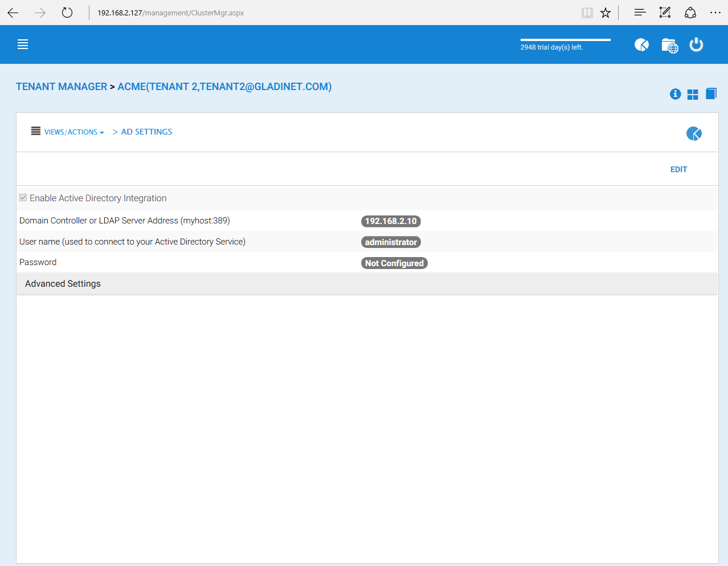Screen dimensions: 728x566
Task: Toggle Enable Active Directory Integration checkbox
Action: click(23, 197)
